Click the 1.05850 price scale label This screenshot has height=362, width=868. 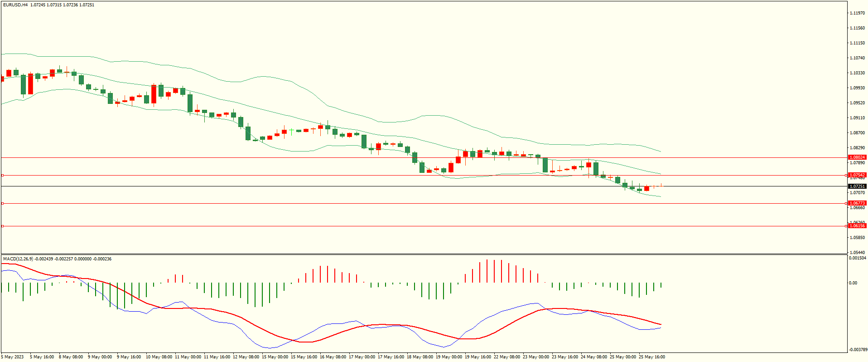point(857,238)
